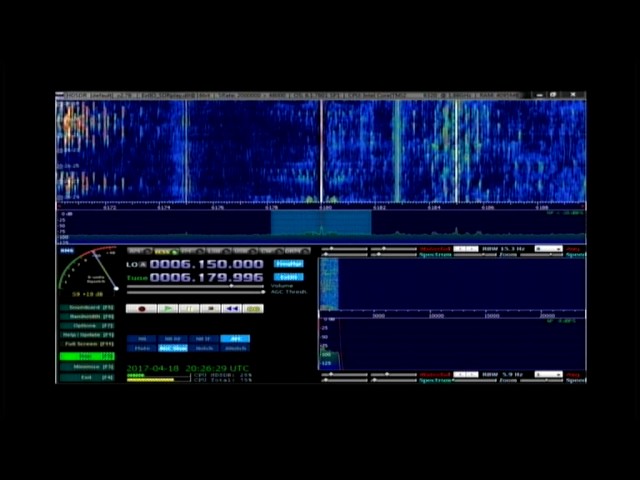The image size is (640, 480).
Task: Open averaging dropdown next to RBW 5.9 Hz
Action: click(x=549, y=374)
